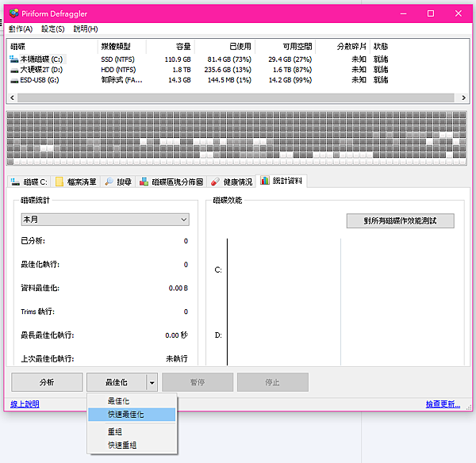The width and height of the screenshot is (476, 463).
Task: Select the ESD-USB (G:) row
Action: click(199, 80)
